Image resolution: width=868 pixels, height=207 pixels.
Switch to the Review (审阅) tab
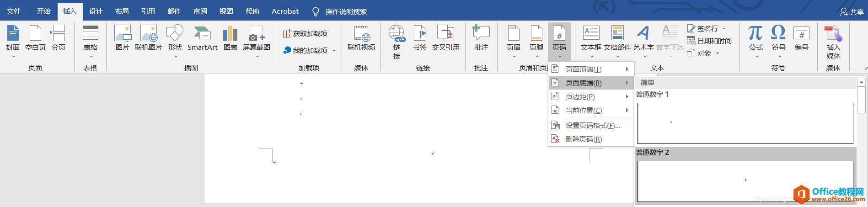pos(200,11)
